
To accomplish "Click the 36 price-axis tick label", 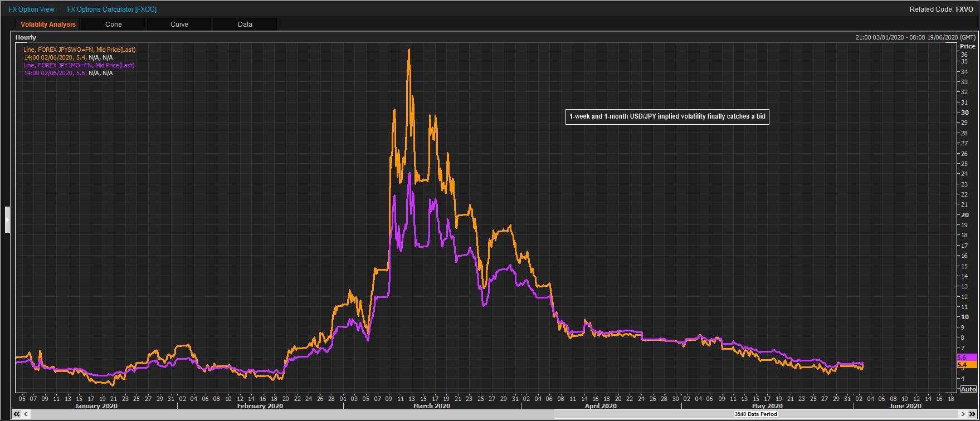I will tap(964, 55).
